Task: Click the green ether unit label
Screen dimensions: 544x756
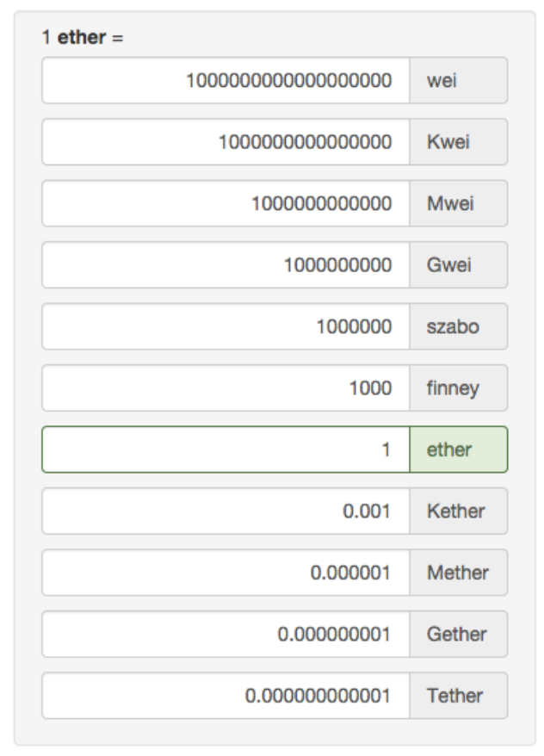Action: coord(458,449)
